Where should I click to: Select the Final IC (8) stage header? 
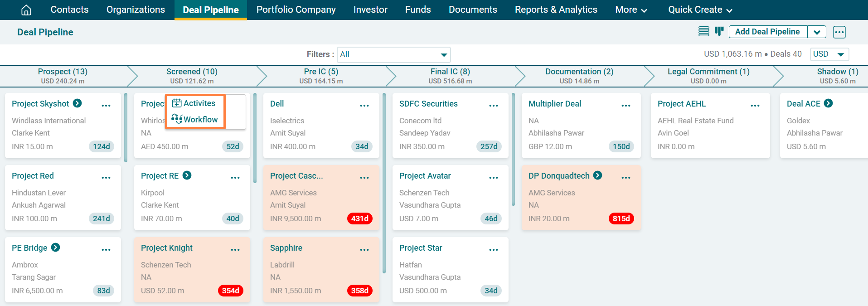pyautogui.click(x=450, y=76)
